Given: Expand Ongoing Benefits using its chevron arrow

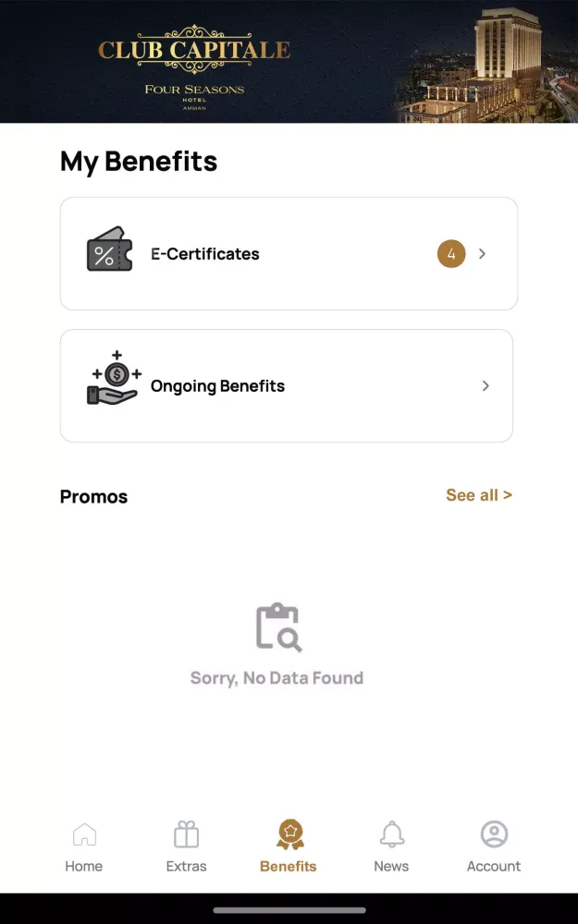Looking at the screenshot, I should click(x=486, y=386).
